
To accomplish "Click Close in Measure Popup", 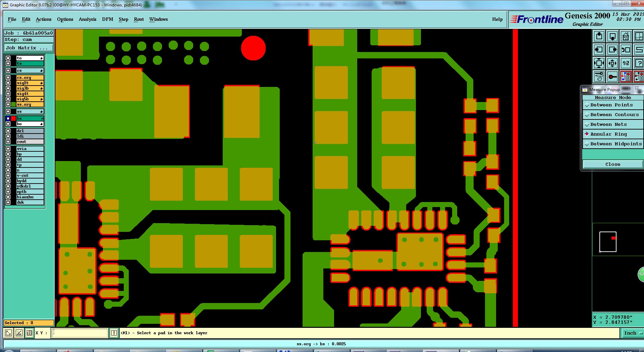I will 613,164.
